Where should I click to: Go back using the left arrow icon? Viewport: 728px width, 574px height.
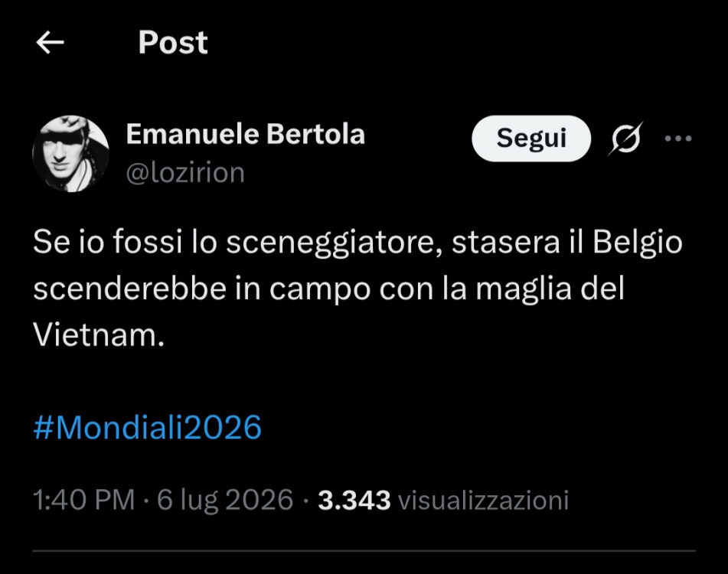[51, 43]
